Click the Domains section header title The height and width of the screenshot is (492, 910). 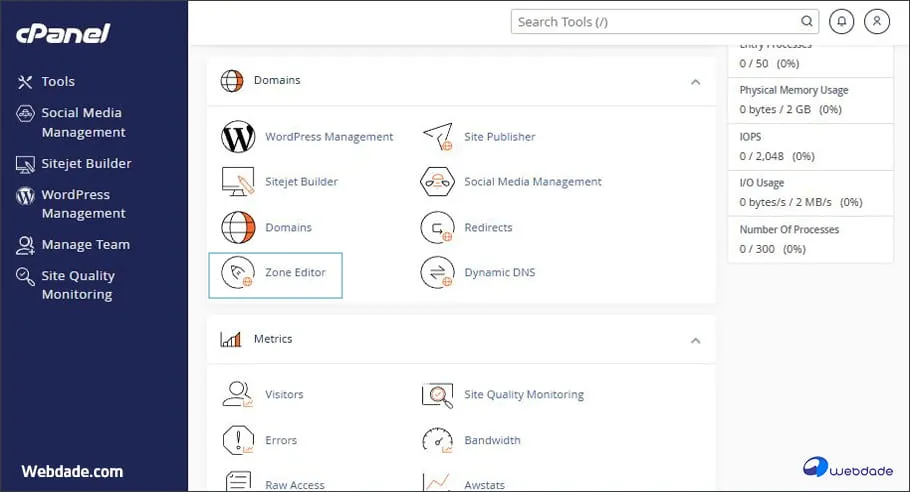coord(277,80)
